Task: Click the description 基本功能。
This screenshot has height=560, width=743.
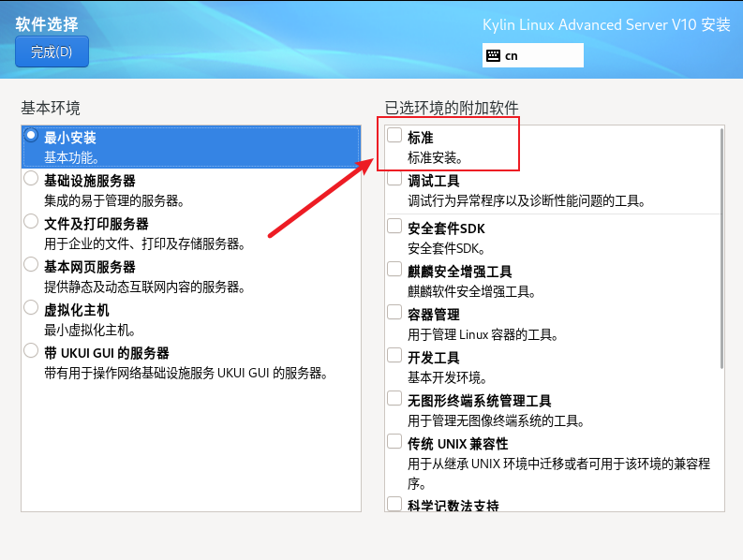Action: pos(71,157)
